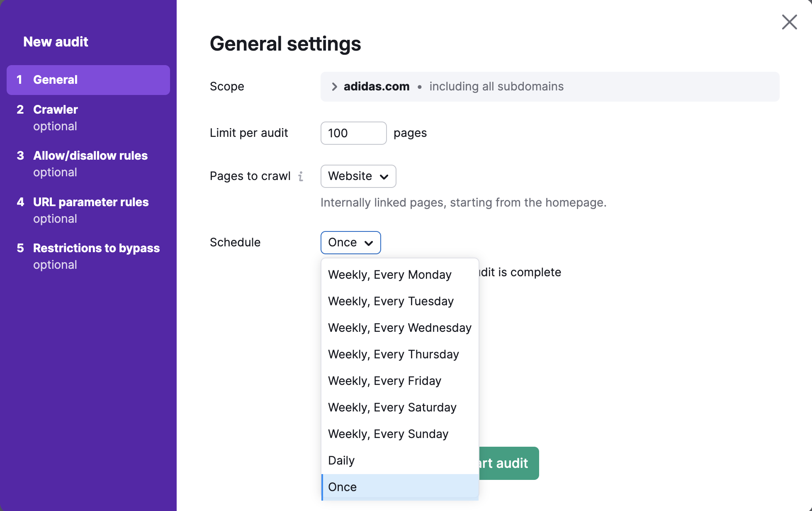
Task: Select Weekly, Every Friday option
Action: click(x=384, y=380)
